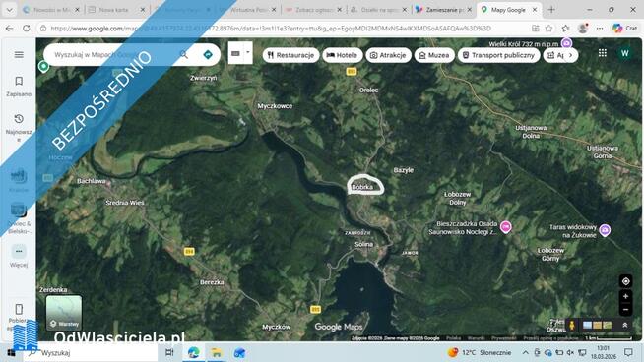Screen dimensions: 644x362
Task: Open the Warunki terms link in footer
Action: [476, 338]
